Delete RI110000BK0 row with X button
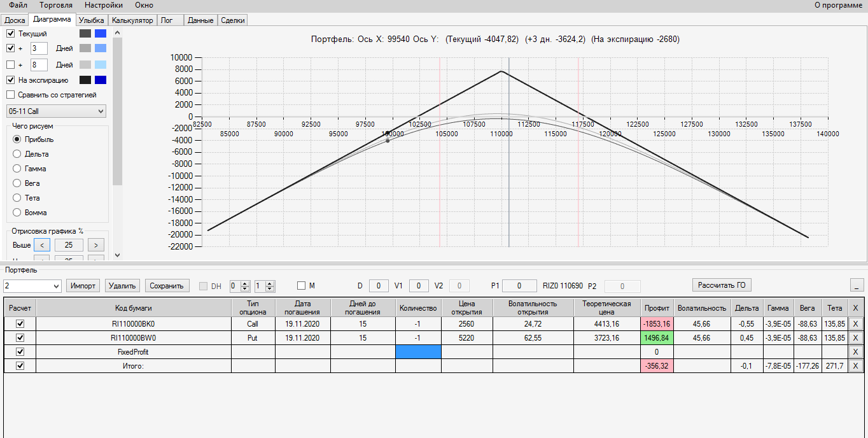 pyautogui.click(x=855, y=324)
